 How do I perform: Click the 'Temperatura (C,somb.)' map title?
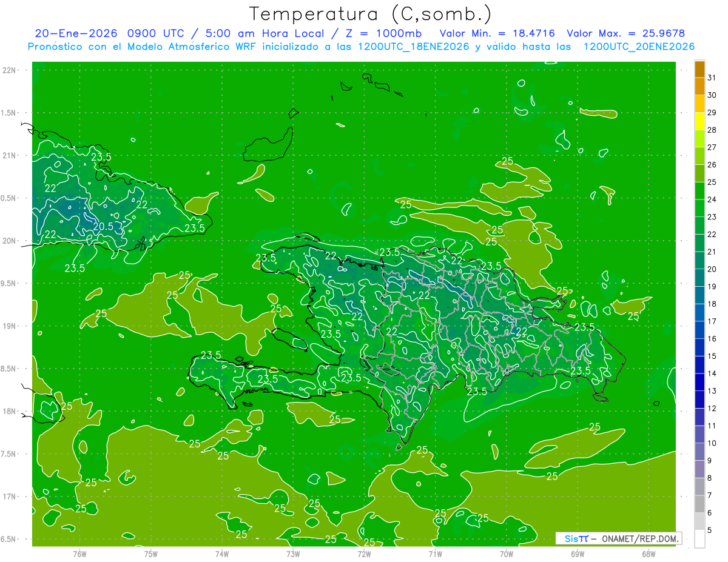(x=371, y=14)
